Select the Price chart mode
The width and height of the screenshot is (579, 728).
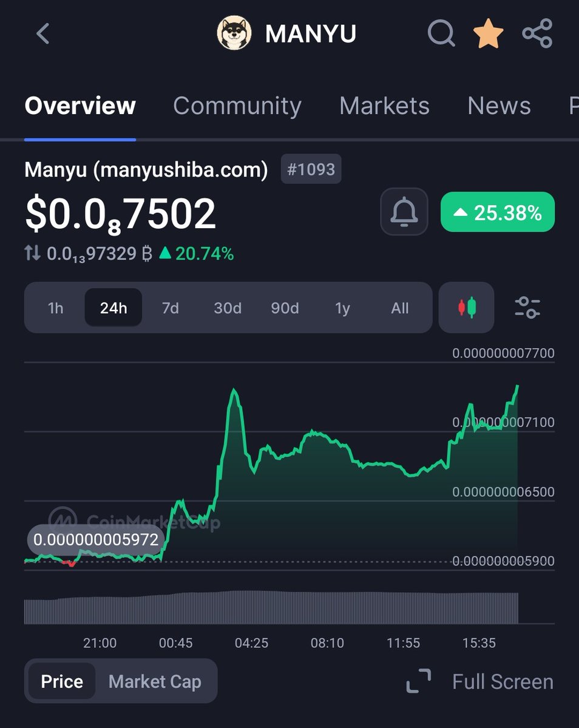61,681
